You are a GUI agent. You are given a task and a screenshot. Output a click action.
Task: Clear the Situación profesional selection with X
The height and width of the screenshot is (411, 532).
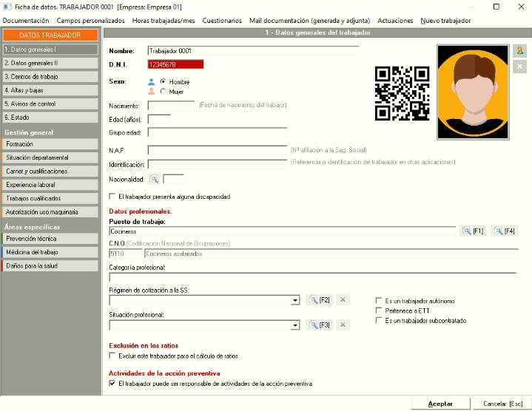click(x=343, y=325)
